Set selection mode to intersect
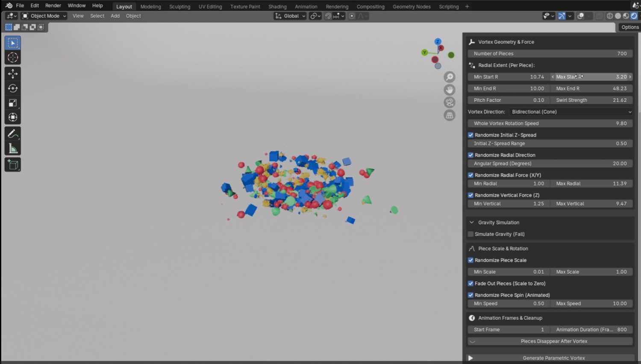The width and height of the screenshot is (641, 364). click(41, 27)
